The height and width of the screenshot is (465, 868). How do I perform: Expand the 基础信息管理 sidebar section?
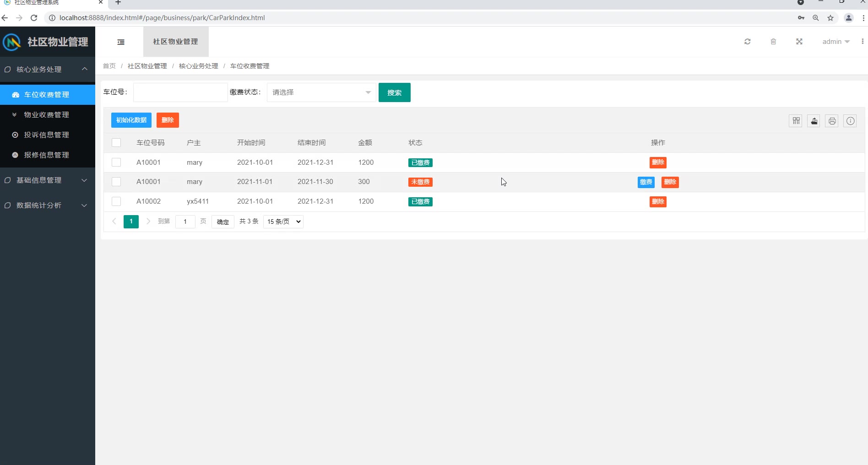(x=48, y=180)
